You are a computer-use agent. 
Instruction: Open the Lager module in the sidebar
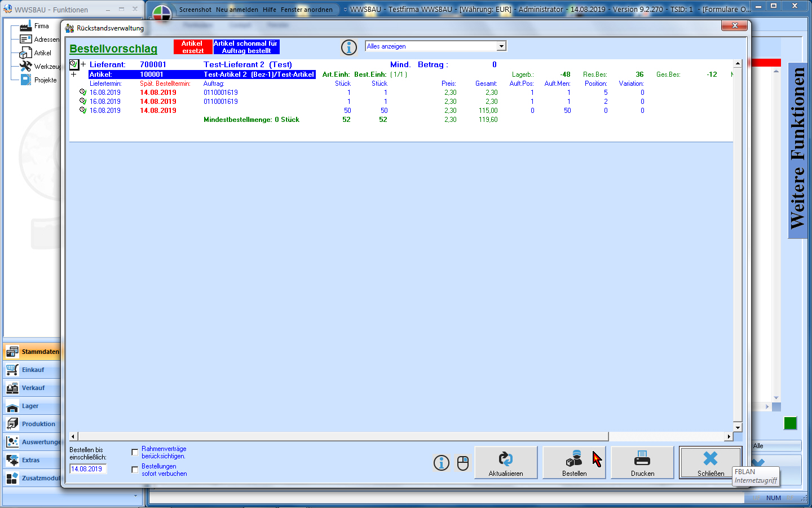tap(30, 406)
